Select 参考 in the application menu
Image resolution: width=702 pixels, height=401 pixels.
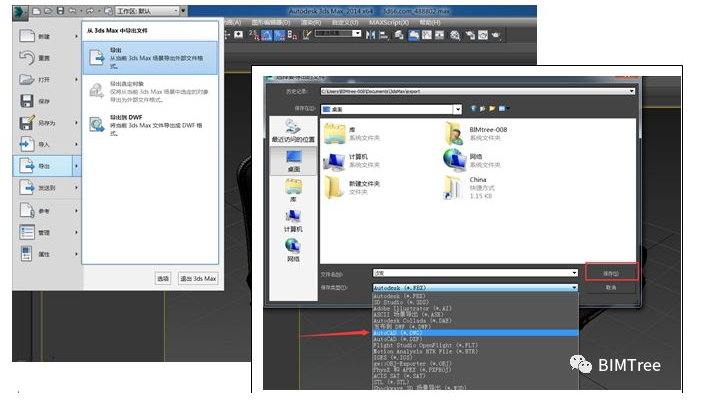point(46,211)
